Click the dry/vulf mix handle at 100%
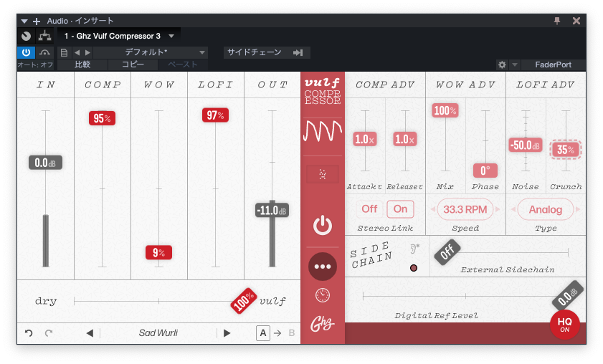Image resolution: width=603 pixels, height=364 pixels. (x=244, y=300)
